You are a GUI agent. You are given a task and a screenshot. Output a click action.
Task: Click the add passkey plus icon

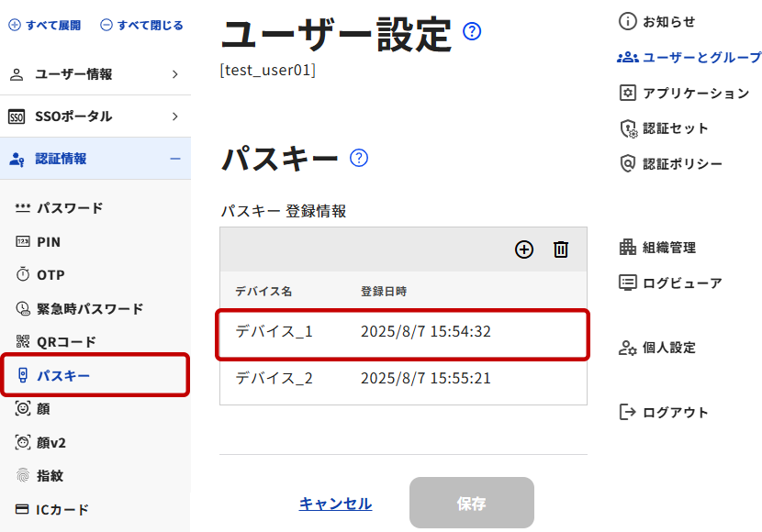click(x=524, y=249)
